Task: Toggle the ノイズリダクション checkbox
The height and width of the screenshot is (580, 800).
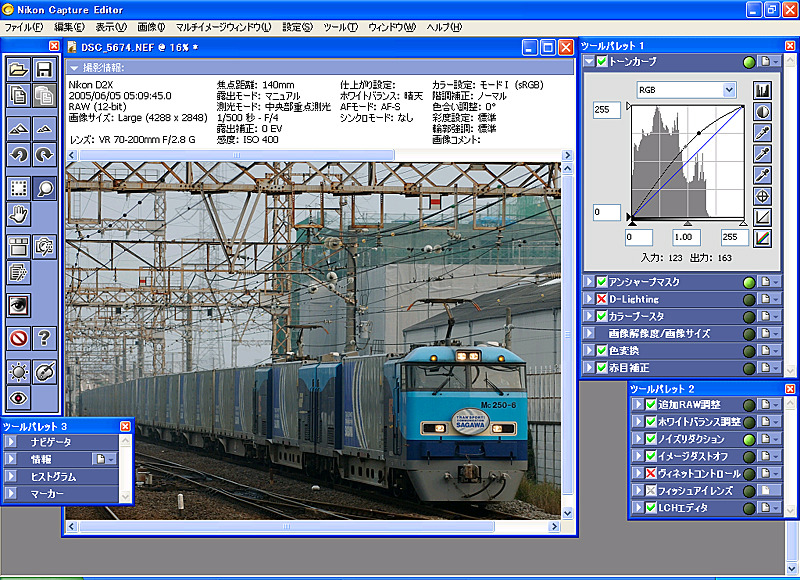Action: tap(651, 439)
